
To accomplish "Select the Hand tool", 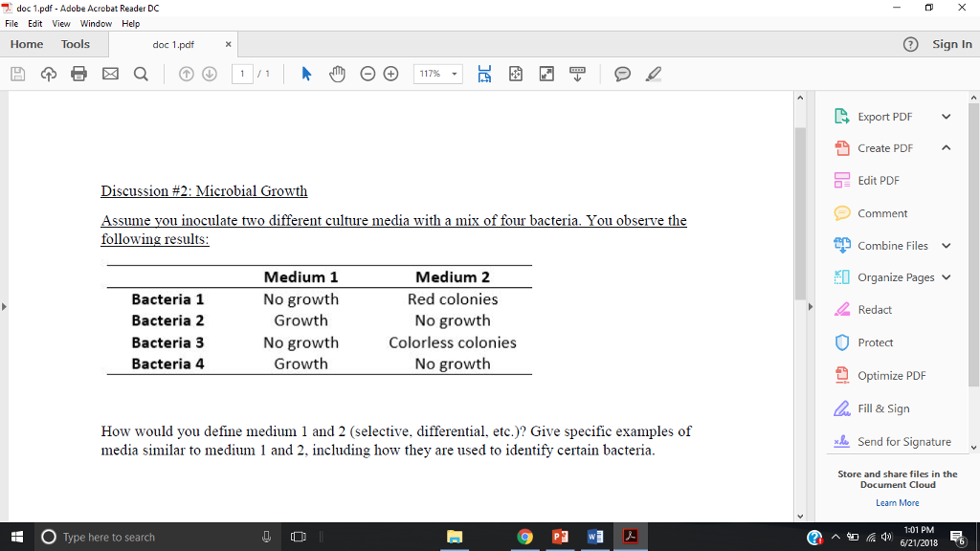I will pyautogui.click(x=337, y=74).
